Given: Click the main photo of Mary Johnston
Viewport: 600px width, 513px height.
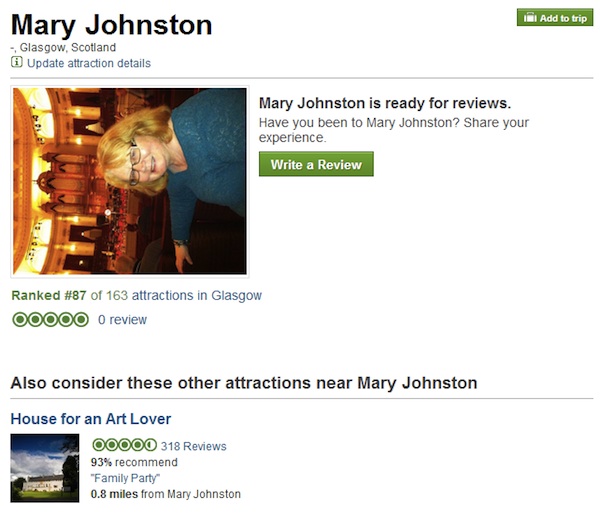Looking at the screenshot, I should (x=130, y=181).
